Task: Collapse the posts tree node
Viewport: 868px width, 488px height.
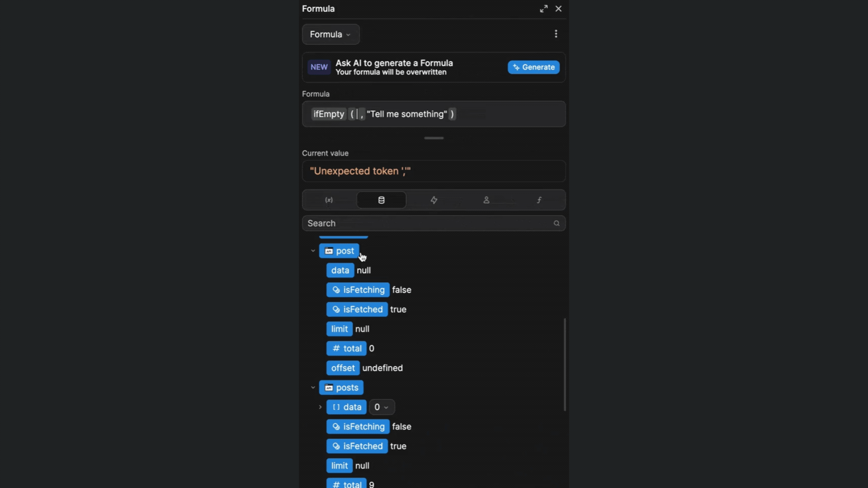Action: 312,387
